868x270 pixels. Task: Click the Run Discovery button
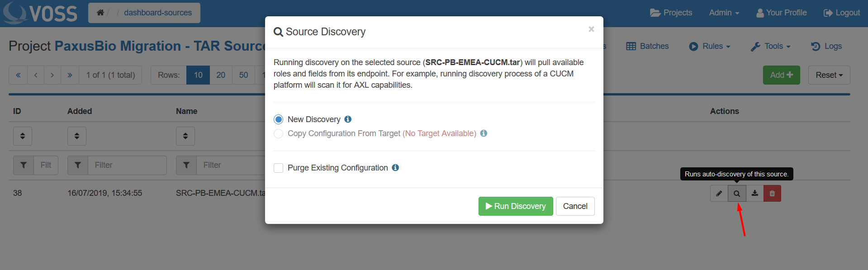click(x=515, y=206)
